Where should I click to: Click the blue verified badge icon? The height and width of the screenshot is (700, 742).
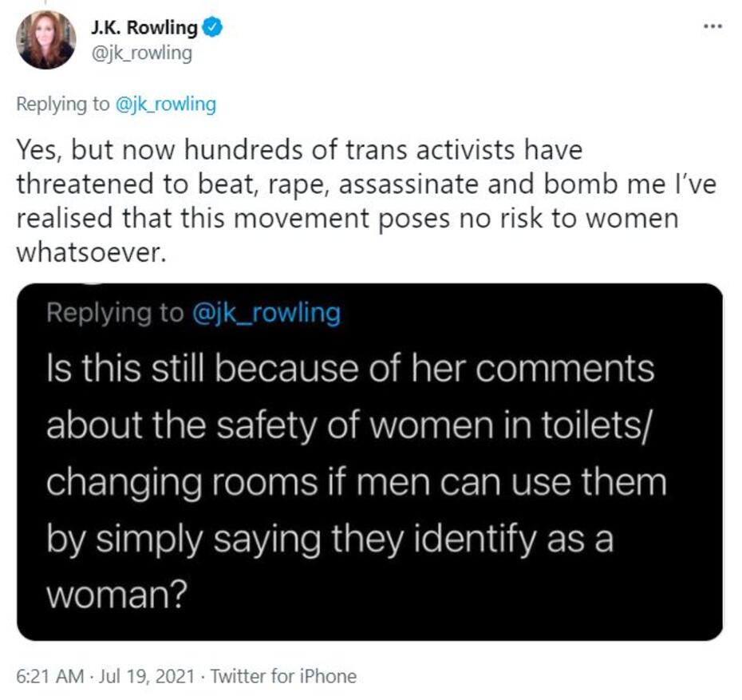click(212, 29)
